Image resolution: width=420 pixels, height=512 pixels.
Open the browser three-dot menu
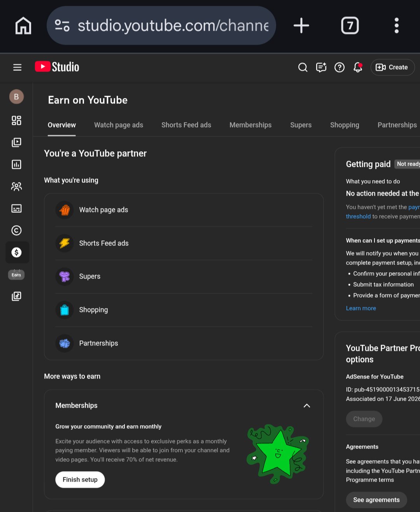[397, 26]
